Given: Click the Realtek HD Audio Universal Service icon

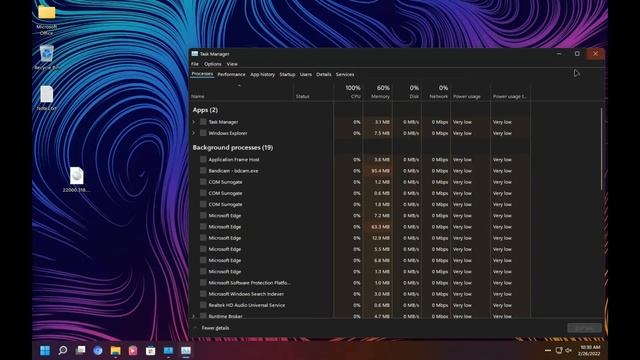Looking at the screenshot, I should (203, 305).
